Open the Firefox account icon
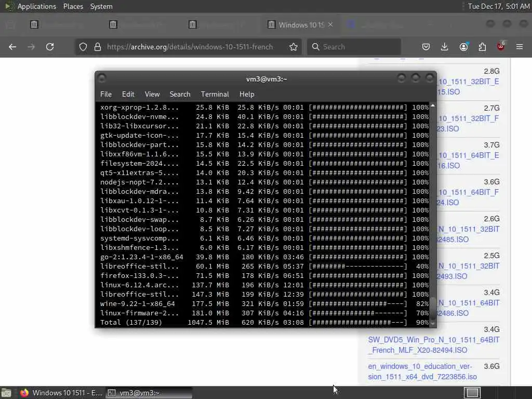Image resolution: width=532 pixels, height=399 pixels. click(463, 47)
